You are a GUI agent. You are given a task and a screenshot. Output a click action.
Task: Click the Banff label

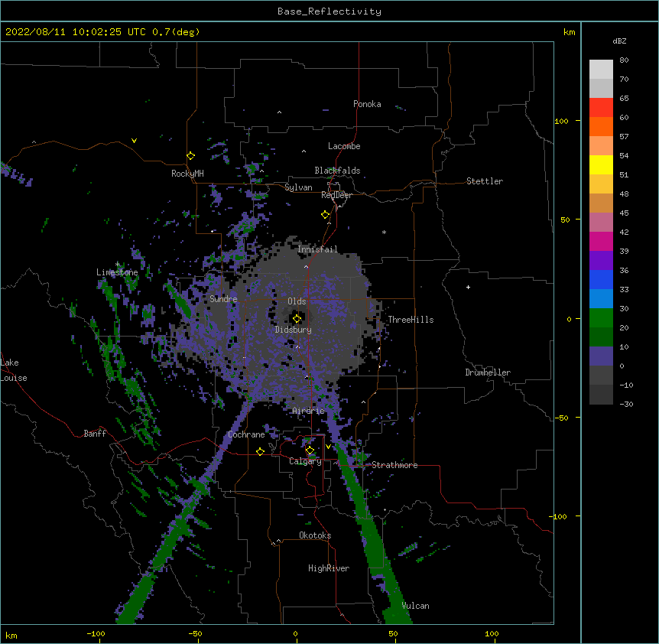point(95,434)
